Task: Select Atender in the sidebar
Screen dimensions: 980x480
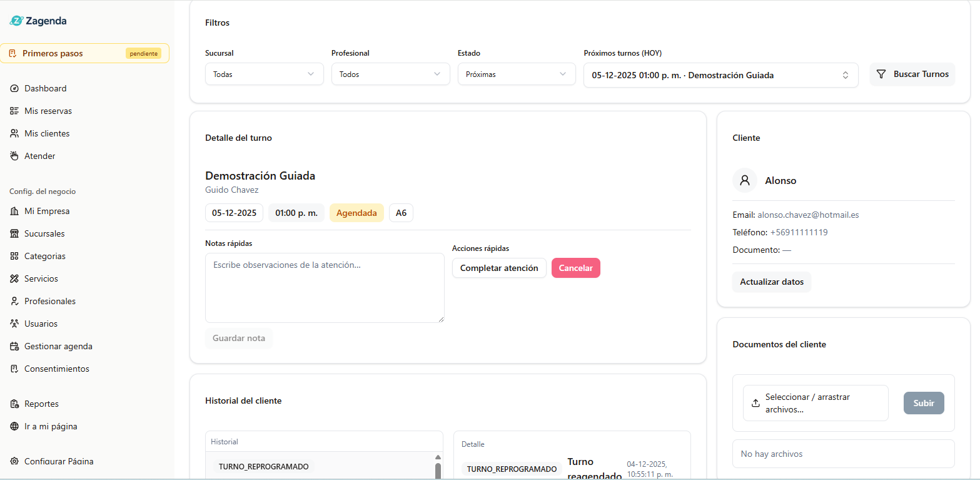Action: [x=40, y=156]
